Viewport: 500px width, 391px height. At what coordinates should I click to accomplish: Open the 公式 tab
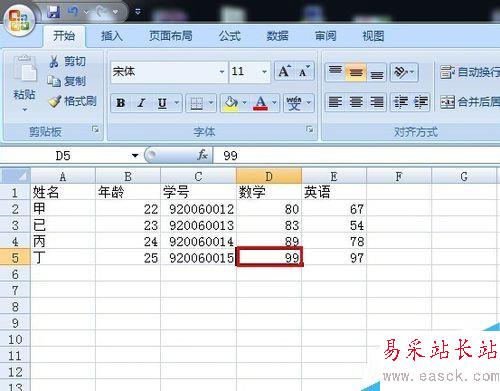click(230, 36)
